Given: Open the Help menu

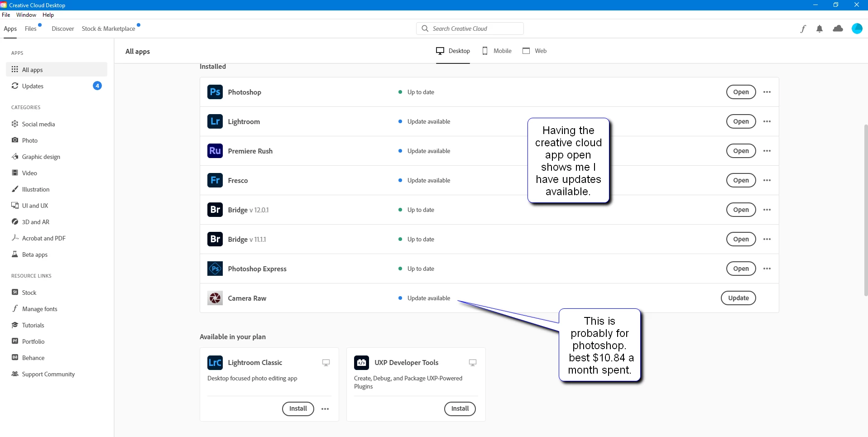Looking at the screenshot, I should (x=48, y=15).
